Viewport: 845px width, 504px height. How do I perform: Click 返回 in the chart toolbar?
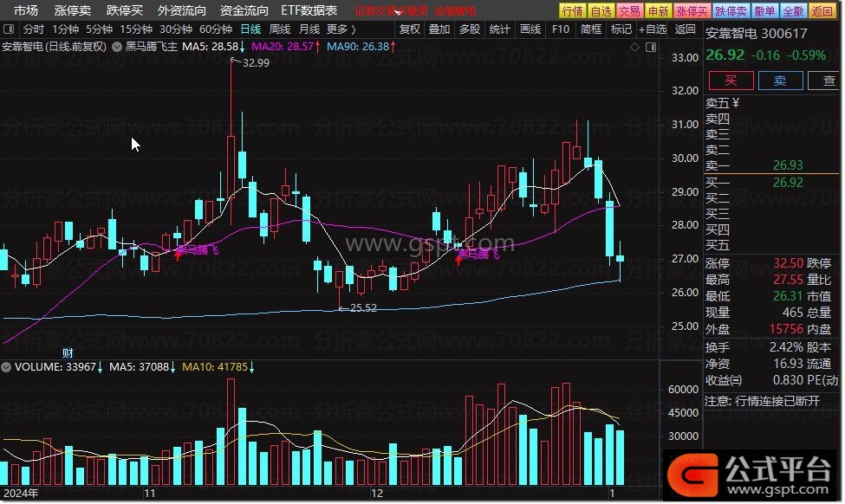pyautogui.click(x=685, y=29)
